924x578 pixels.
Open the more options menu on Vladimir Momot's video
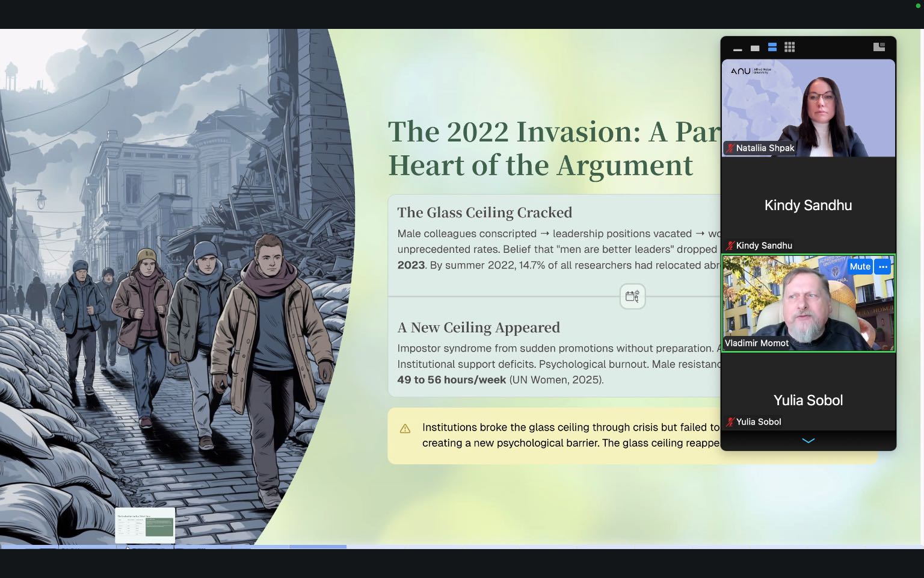[882, 267]
